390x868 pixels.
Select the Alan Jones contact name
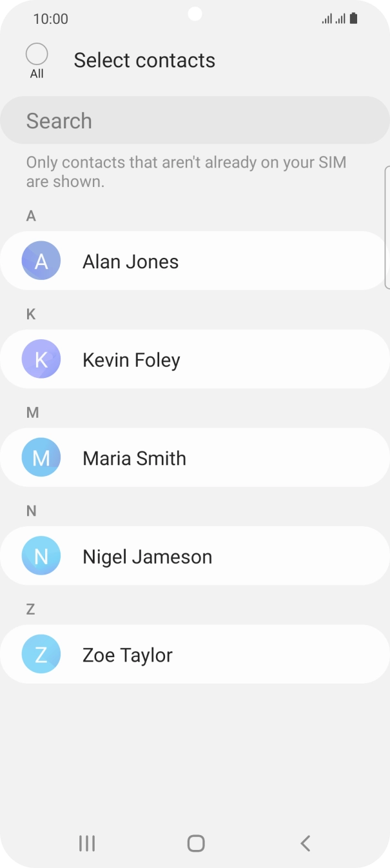click(131, 262)
